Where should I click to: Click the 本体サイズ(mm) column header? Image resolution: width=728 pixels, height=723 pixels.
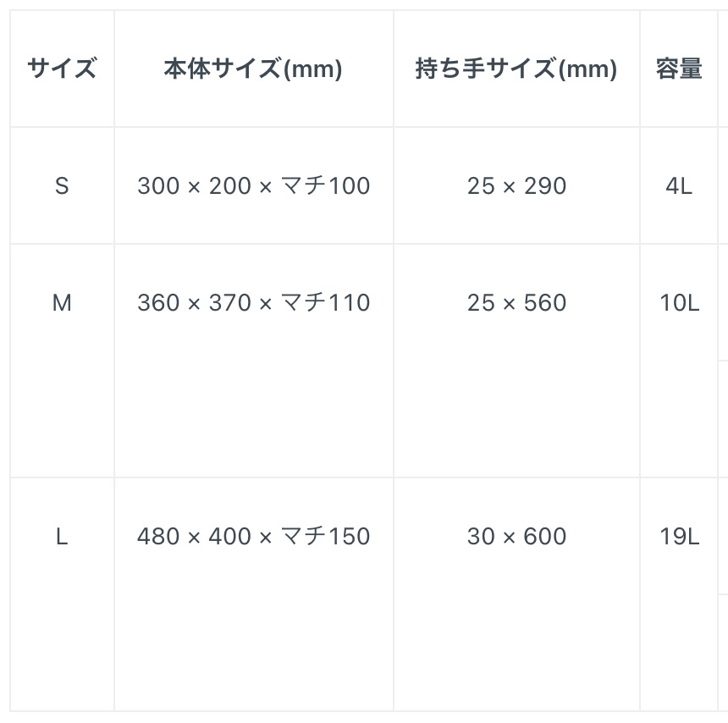253,69
